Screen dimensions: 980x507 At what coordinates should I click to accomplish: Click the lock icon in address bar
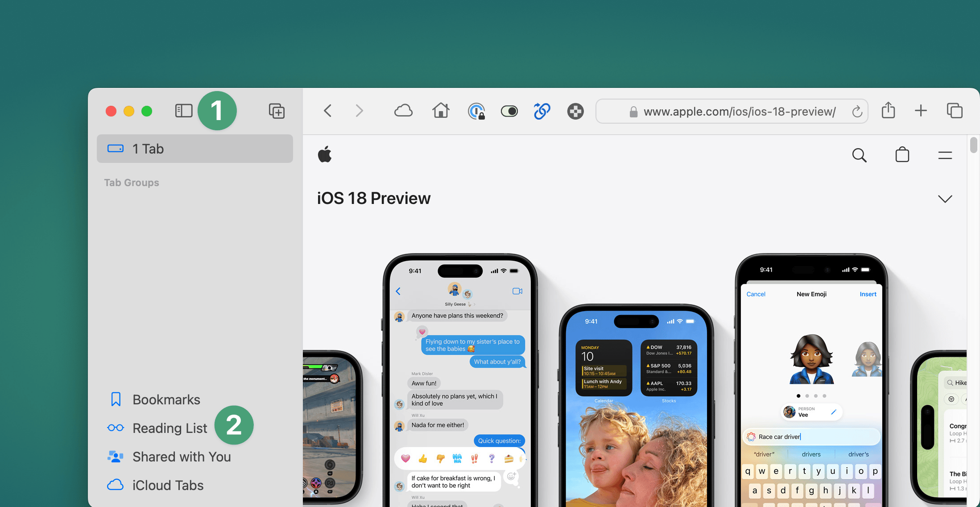click(x=633, y=112)
